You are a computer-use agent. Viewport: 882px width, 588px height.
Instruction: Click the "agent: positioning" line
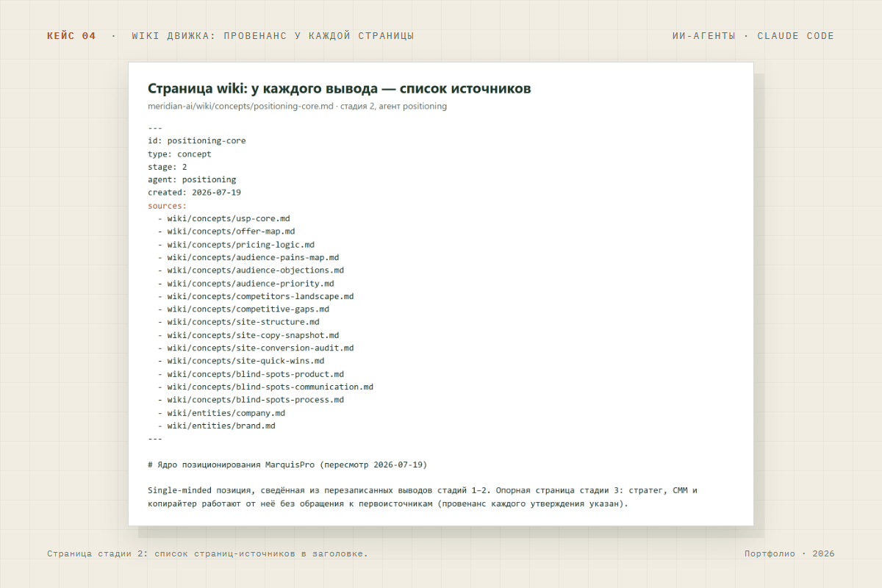point(192,179)
